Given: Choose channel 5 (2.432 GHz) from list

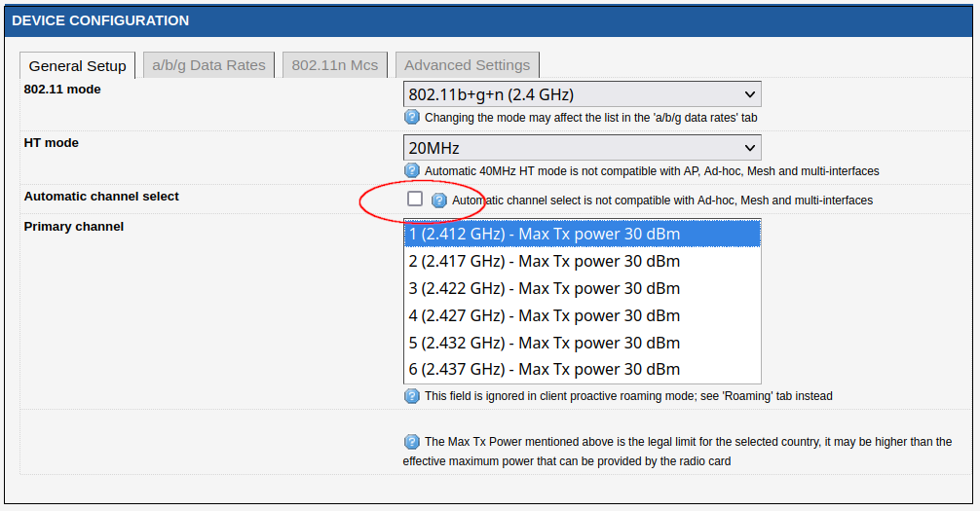Looking at the screenshot, I should tap(582, 343).
